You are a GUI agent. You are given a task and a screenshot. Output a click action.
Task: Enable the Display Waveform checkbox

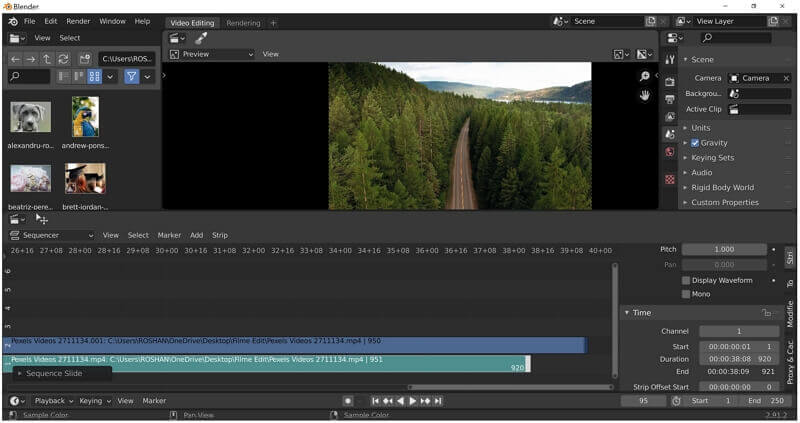coord(686,280)
